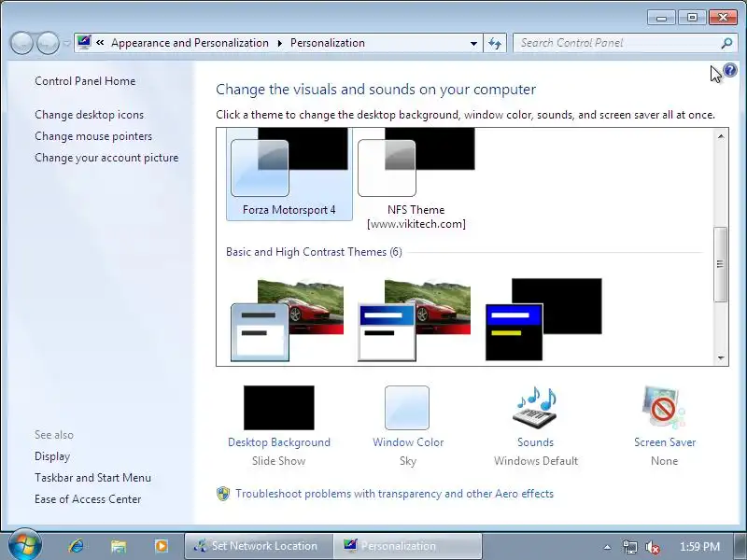The height and width of the screenshot is (560, 747).
Task: Open the Screen Saver icon
Action: 664,408
